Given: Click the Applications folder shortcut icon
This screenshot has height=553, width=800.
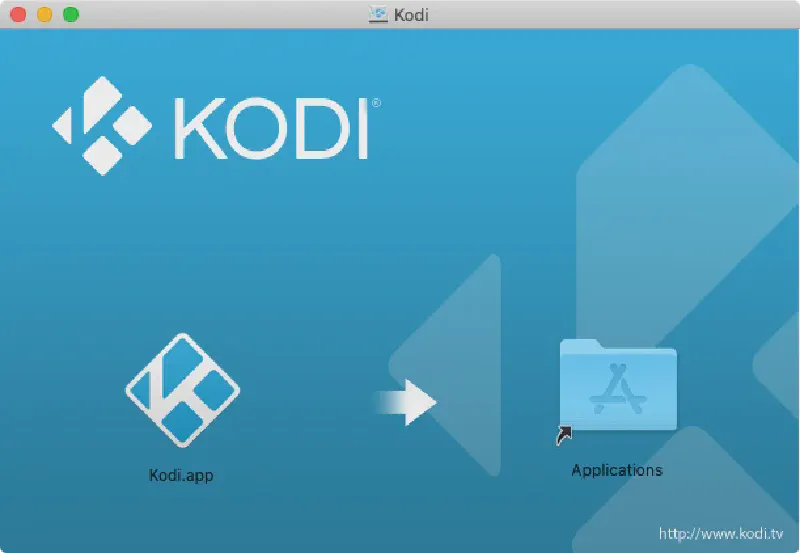Looking at the screenshot, I should [x=618, y=386].
